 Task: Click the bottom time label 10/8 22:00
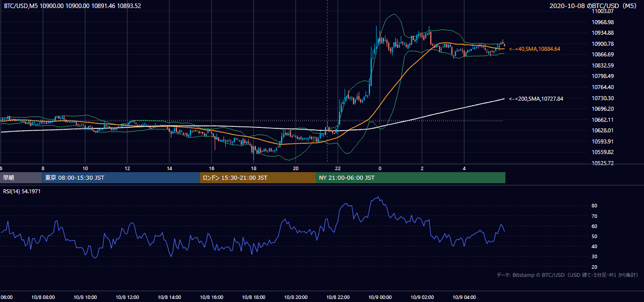coord(338,297)
